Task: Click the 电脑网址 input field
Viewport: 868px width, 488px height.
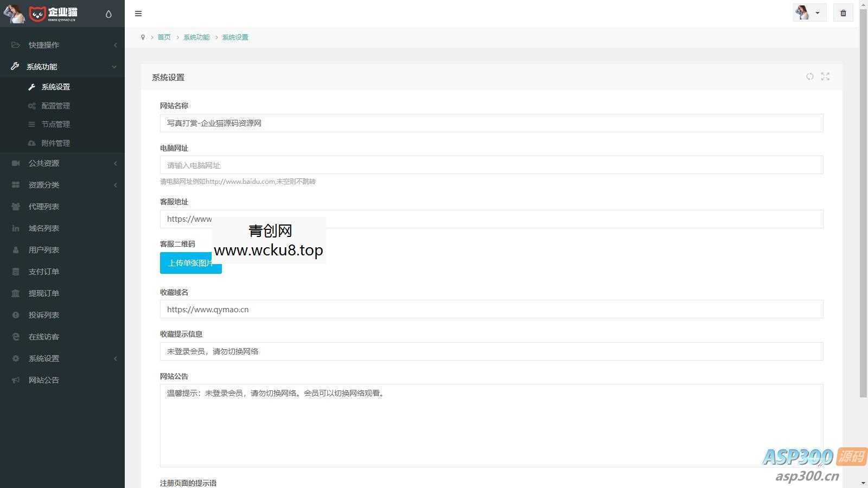Action: pos(491,165)
